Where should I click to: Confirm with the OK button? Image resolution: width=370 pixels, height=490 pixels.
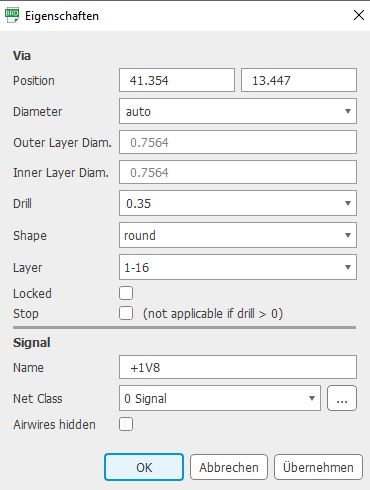tap(144, 467)
